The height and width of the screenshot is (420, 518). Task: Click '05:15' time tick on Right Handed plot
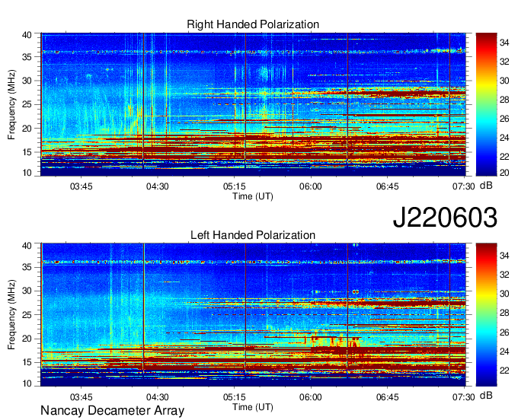coord(234,186)
